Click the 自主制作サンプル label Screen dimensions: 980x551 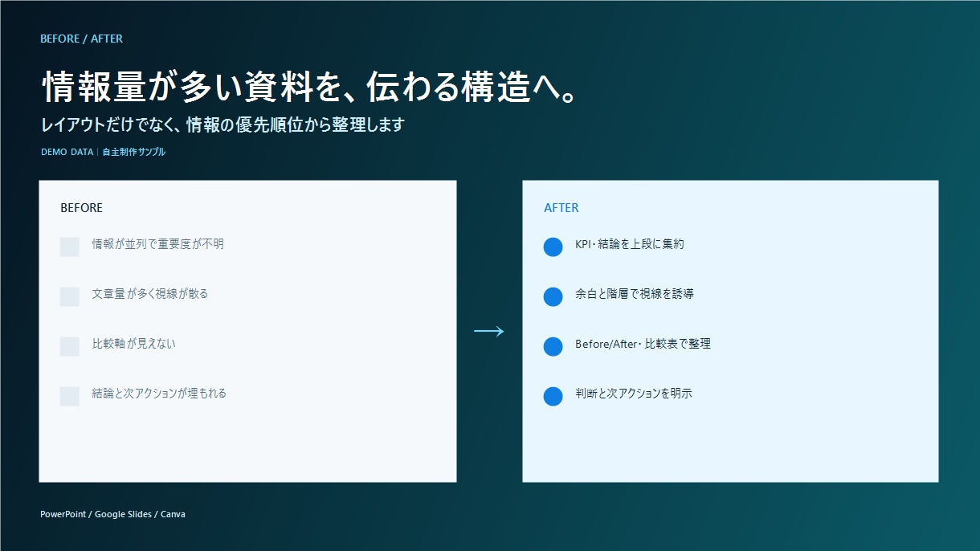133,152
